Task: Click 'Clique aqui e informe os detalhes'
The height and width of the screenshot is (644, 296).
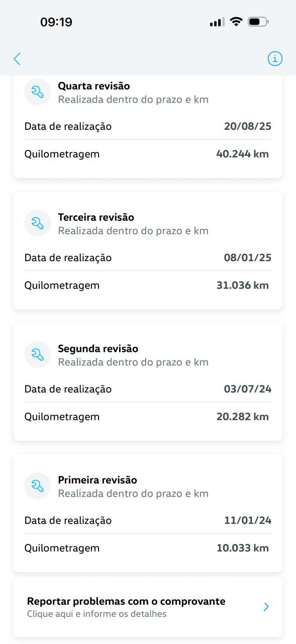Action: [96, 614]
